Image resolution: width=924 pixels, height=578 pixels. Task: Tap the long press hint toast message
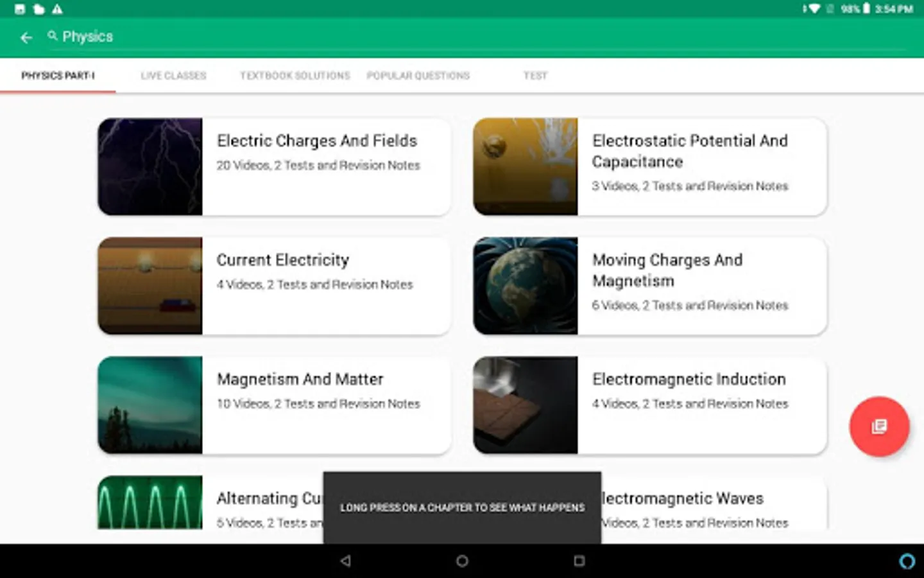click(x=462, y=507)
